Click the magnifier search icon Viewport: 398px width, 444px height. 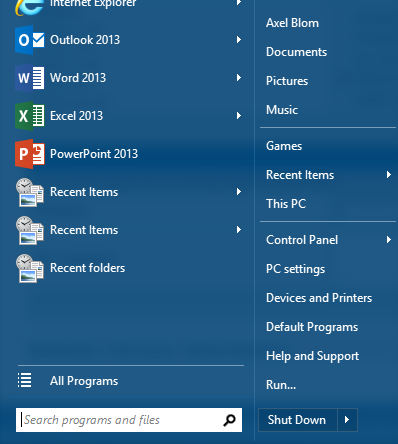click(x=229, y=420)
